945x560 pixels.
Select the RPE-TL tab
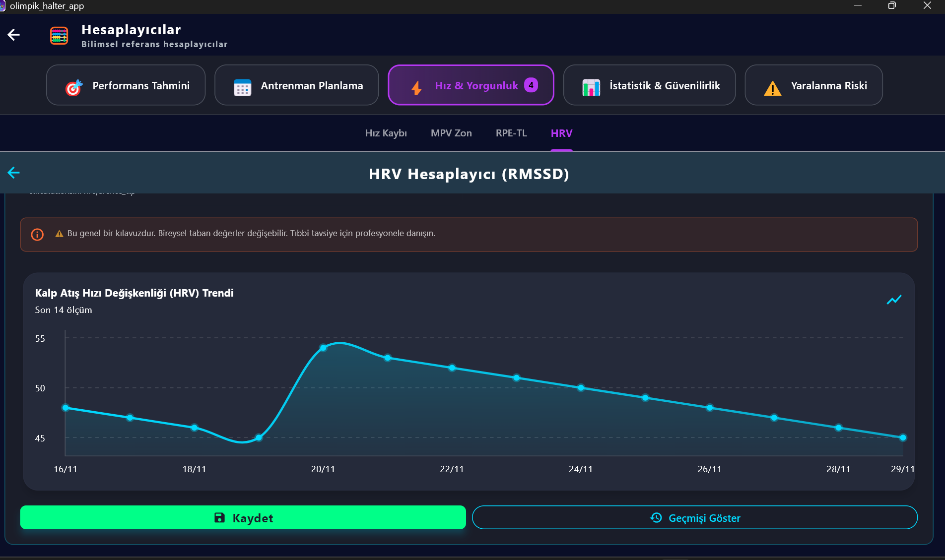[511, 133]
